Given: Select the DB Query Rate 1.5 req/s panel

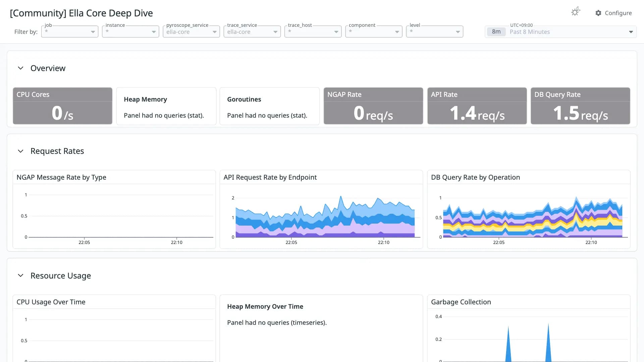Looking at the screenshot, I should pos(580,106).
